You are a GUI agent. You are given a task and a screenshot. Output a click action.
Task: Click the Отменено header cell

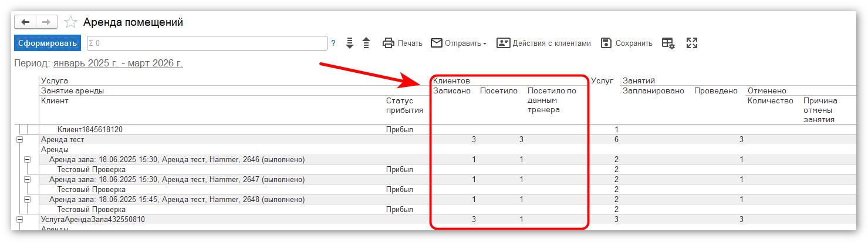pyautogui.click(x=767, y=90)
